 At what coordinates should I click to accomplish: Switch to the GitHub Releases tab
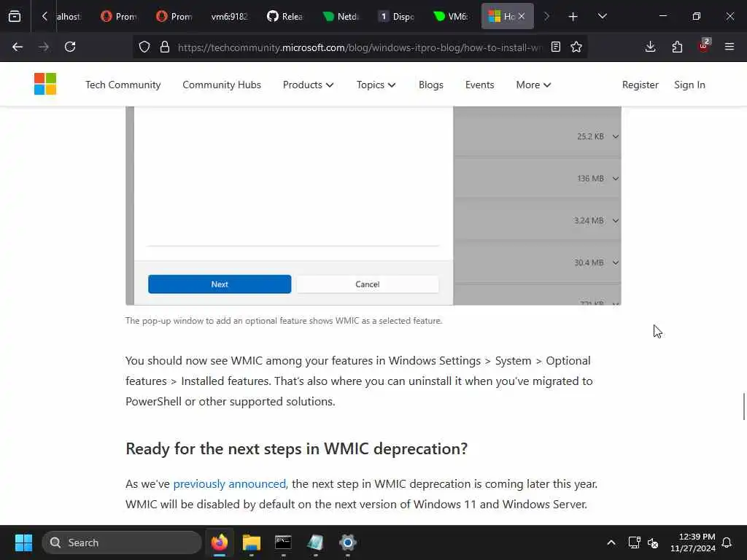point(285,17)
